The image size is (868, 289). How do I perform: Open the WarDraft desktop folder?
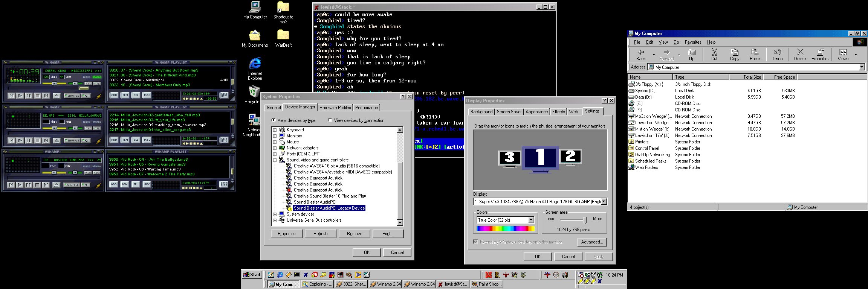click(283, 38)
